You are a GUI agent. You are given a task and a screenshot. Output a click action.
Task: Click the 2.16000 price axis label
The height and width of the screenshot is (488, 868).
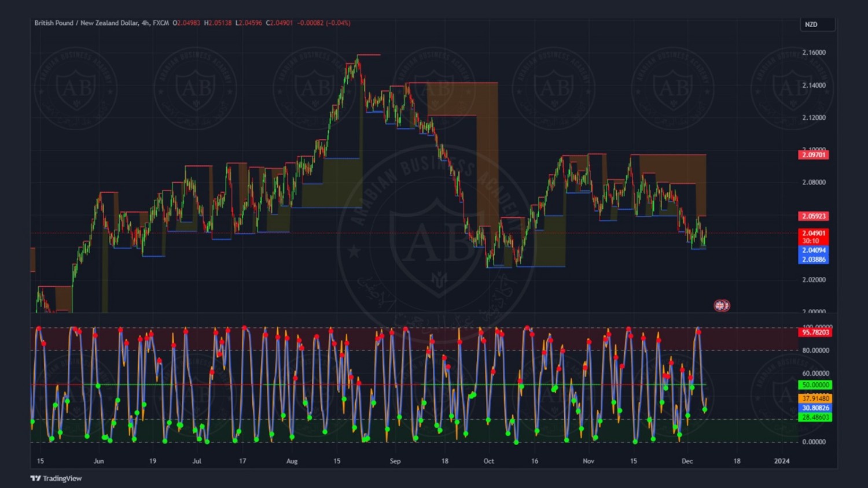point(814,53)
